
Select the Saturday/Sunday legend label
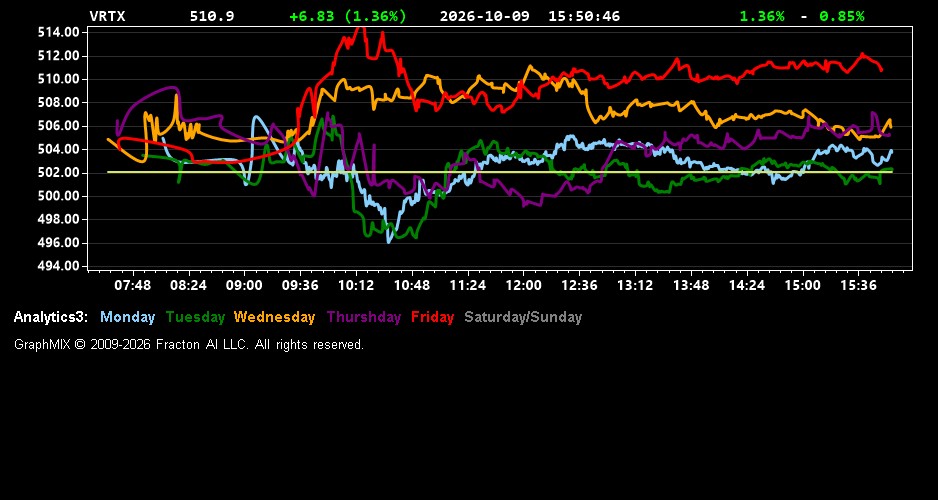pyautogui.click(x=523, y=317)
